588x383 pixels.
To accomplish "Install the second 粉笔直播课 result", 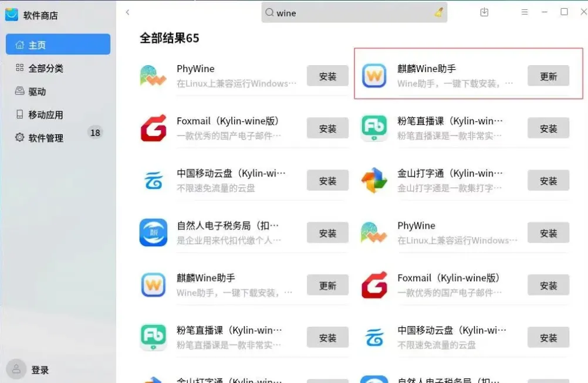I will click(327, 338).
